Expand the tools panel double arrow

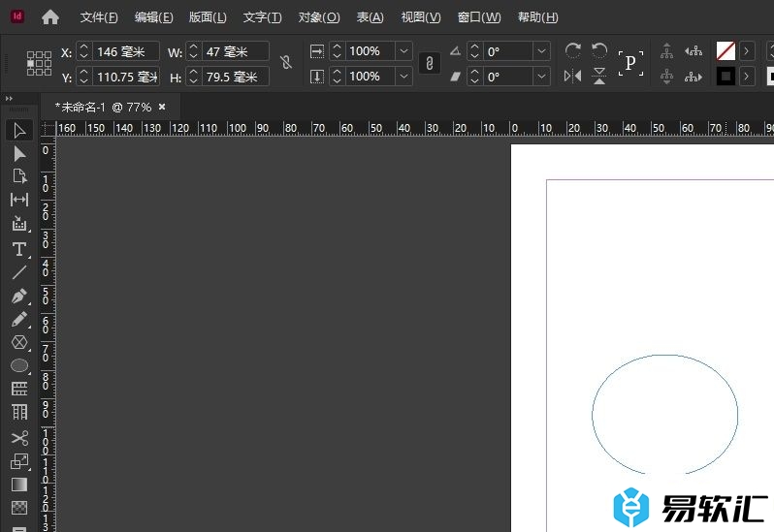pyautogui.click(x=9, y=99)
